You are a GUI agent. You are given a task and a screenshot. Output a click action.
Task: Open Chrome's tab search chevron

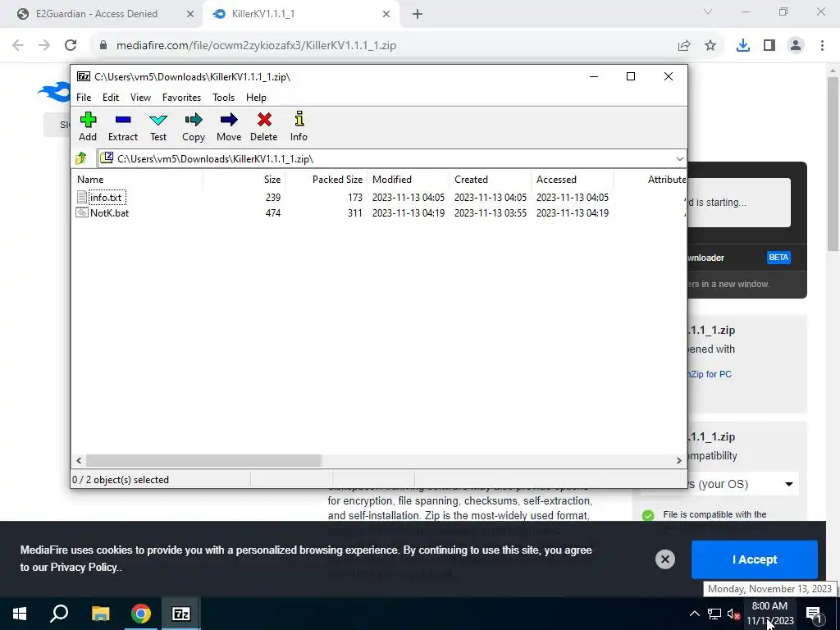tap(708, 11)
